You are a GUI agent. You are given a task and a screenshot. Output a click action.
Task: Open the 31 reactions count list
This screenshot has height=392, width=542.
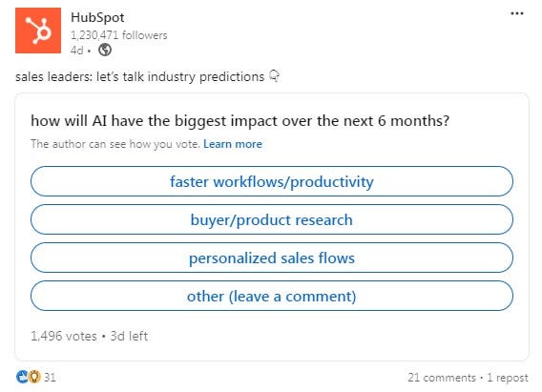point(50,377)
